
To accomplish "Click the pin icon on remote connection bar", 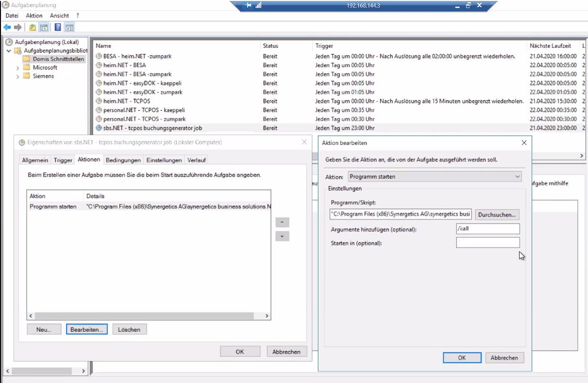I will coord(249,5).
